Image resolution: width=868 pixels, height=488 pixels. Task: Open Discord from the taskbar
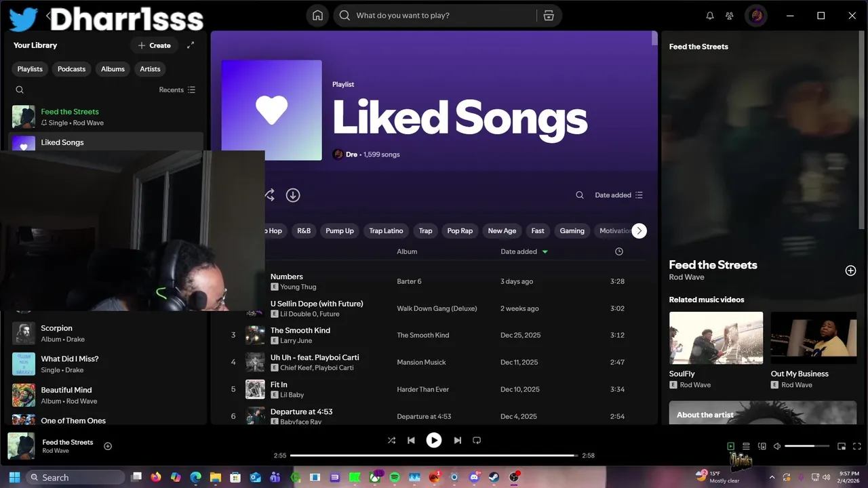coord(474,477)
